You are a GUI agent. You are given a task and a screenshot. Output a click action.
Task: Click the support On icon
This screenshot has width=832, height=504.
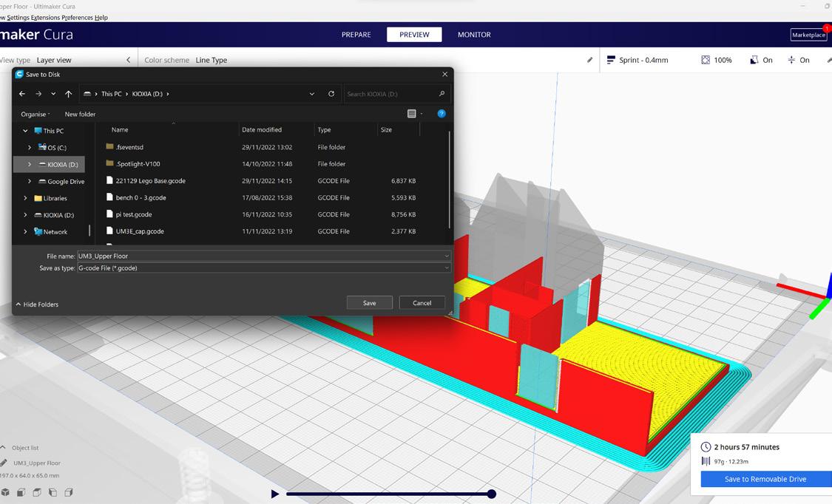754,60
